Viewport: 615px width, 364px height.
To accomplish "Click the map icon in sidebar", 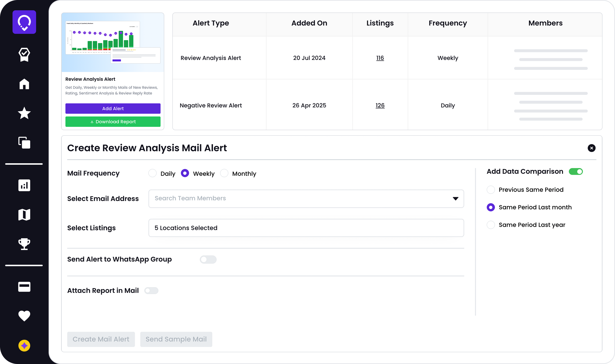I will coord(24,215).
